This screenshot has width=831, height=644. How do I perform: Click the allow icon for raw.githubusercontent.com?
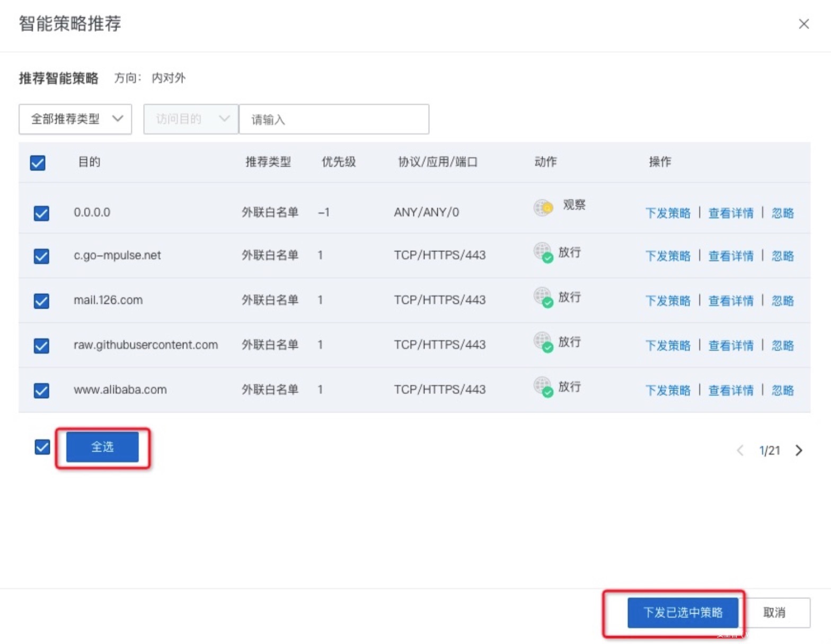543,342
